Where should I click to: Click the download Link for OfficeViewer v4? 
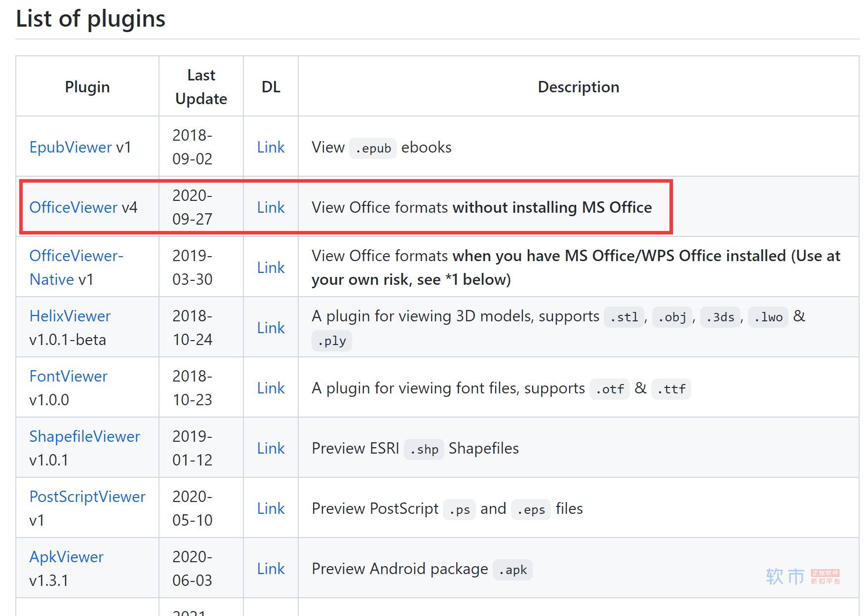(x=271, y=207)
